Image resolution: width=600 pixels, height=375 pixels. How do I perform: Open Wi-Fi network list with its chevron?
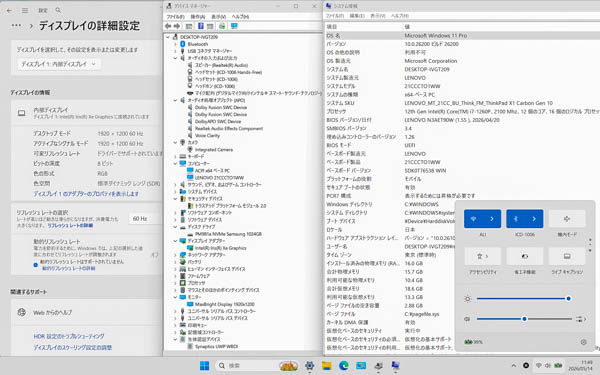pos(492,219)
